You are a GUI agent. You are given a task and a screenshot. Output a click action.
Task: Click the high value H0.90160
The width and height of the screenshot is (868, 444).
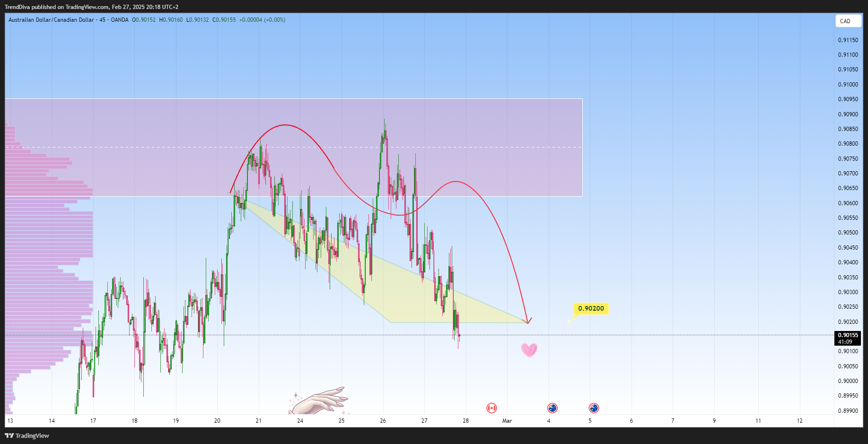pos(171,20)
